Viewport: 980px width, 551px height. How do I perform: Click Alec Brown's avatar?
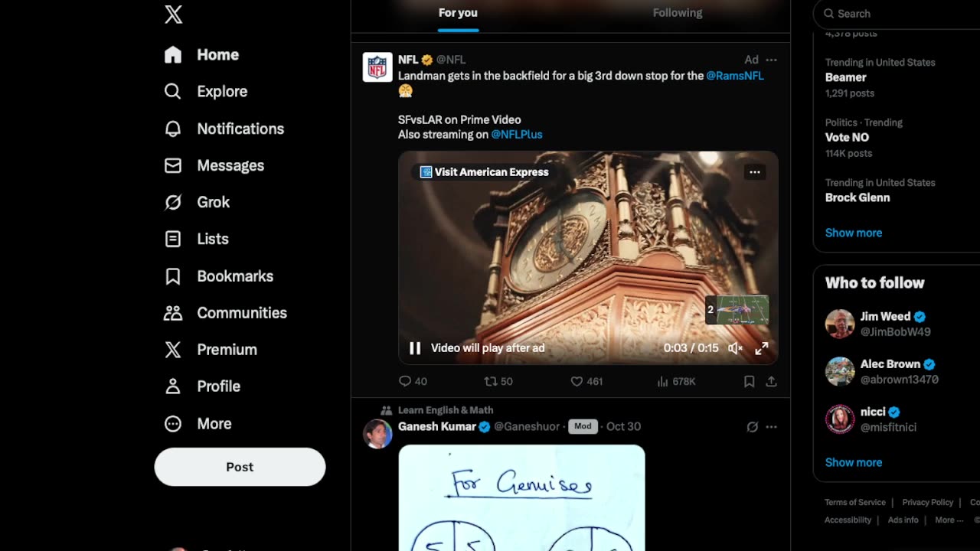pyautogui.click(x=840, y=371)
